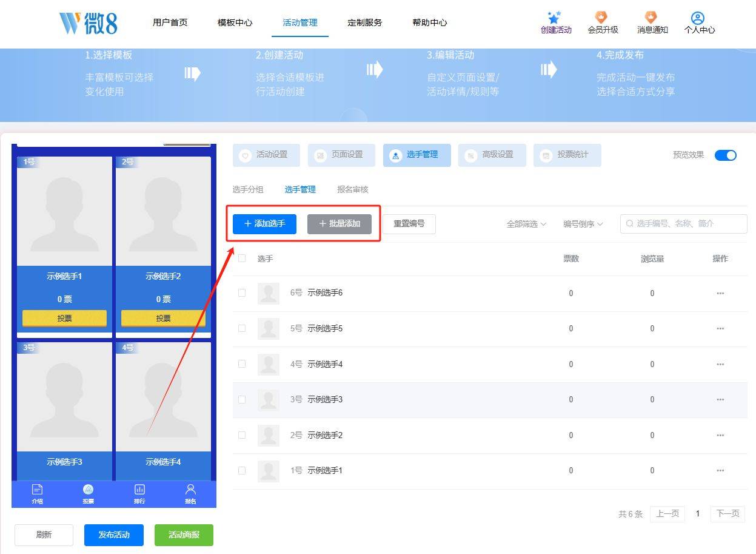Image resolution: width=756 pixels, height=554 pixels.
Task: Click the 刷新 button
Action: [x=44, y=535]
